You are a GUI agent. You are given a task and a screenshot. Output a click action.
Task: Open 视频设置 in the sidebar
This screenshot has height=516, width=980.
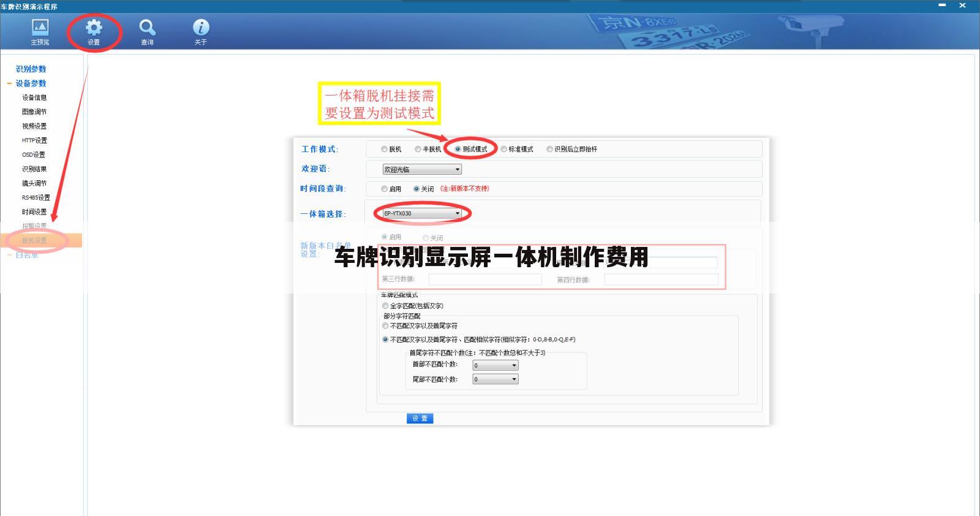(x=34, y=126)
